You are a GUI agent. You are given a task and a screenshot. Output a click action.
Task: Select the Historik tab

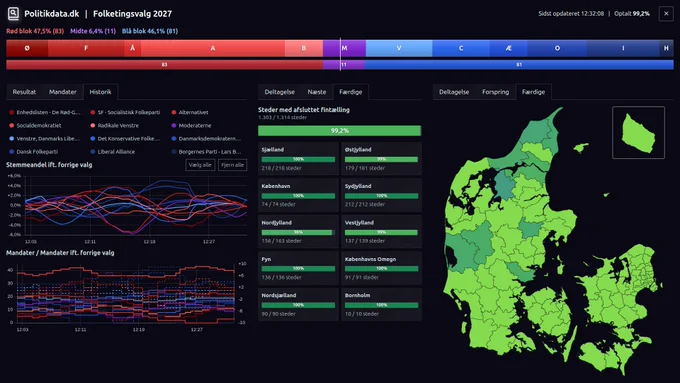click(x=100, y=92)
